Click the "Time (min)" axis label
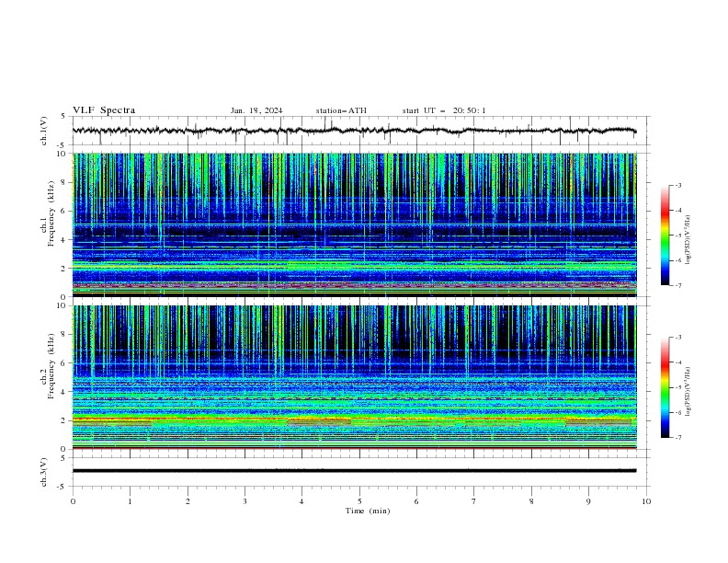The height and width of the screenshot is (563, 728). [368, 511]
